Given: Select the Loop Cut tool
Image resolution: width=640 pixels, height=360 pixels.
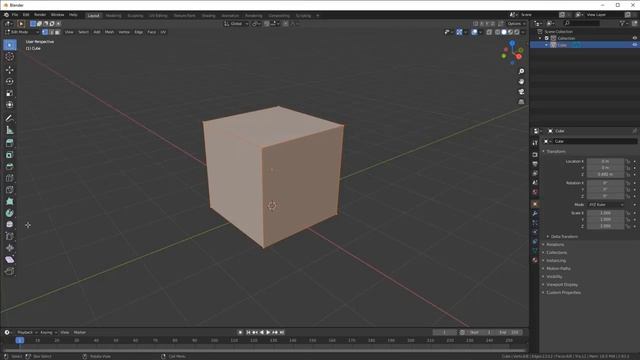Looking at the screenshot, I should click(x=10, y=178).
